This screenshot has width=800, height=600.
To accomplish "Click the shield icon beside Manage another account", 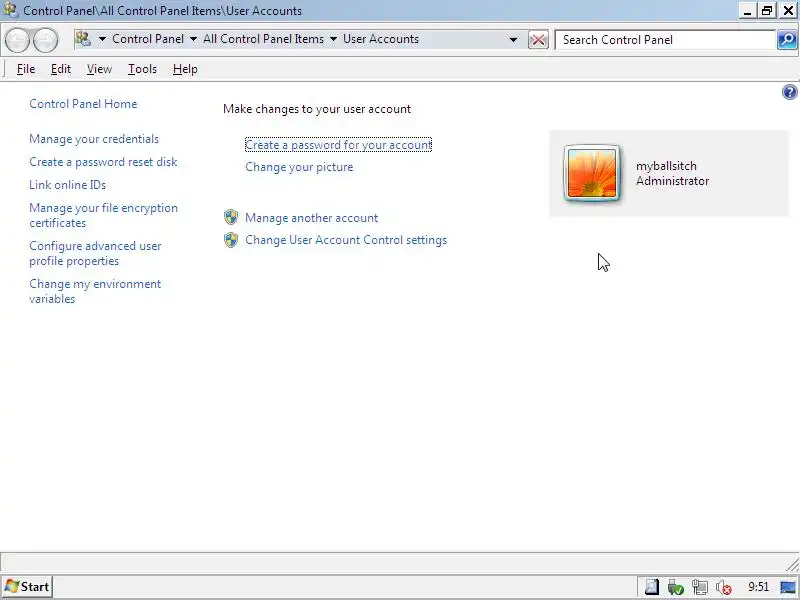I will (231, 217).
